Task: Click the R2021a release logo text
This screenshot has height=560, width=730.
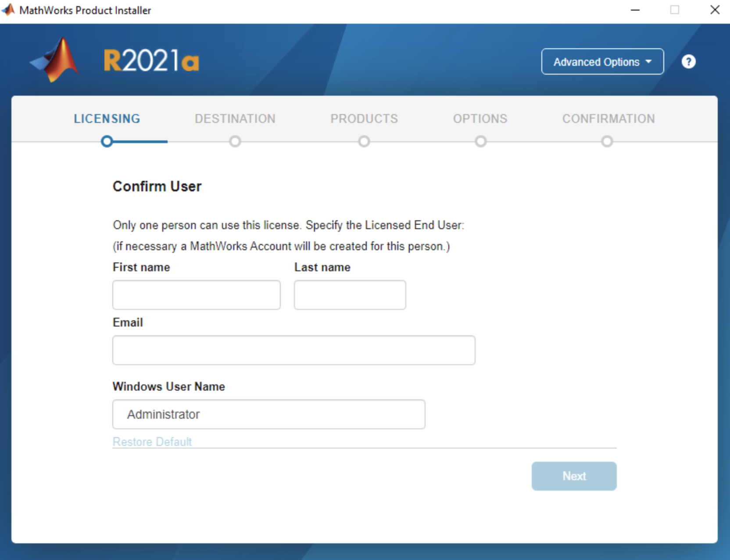Action: pyautogui.click(x=151, y=61)
